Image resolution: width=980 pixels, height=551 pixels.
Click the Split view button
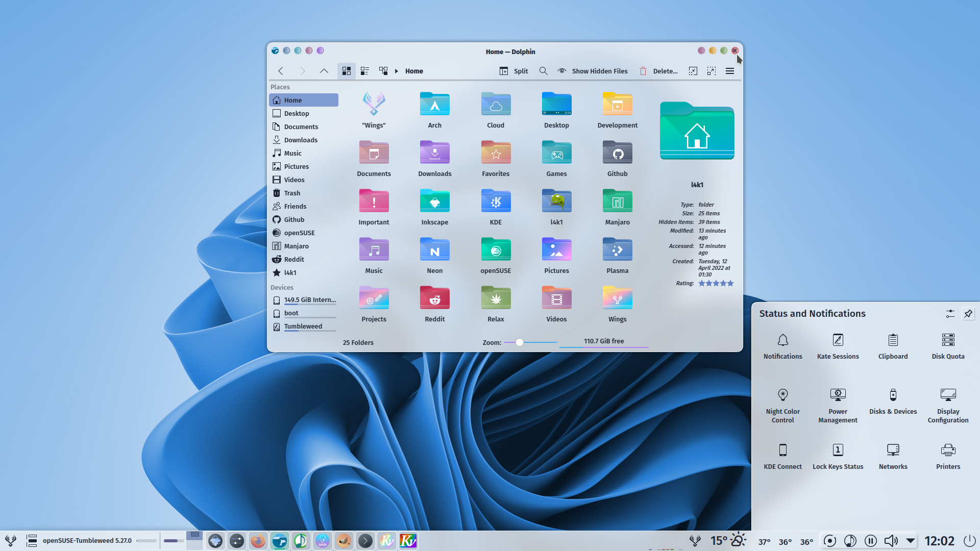(513, 71)
